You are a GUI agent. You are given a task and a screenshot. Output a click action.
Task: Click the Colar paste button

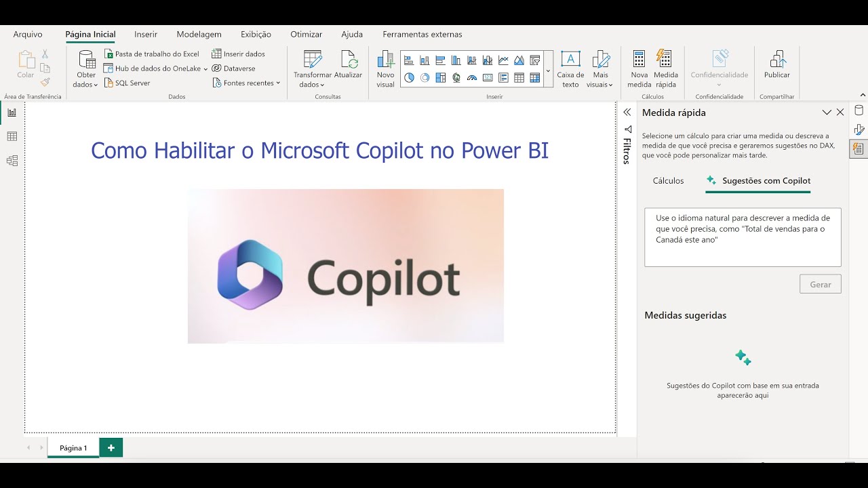click(x=26, y=65)
